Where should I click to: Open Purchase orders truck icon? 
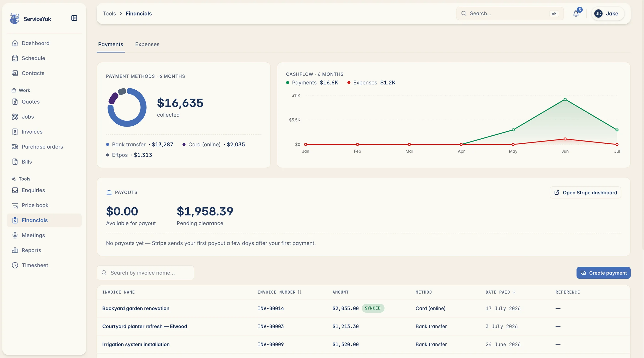click(15, 147)
